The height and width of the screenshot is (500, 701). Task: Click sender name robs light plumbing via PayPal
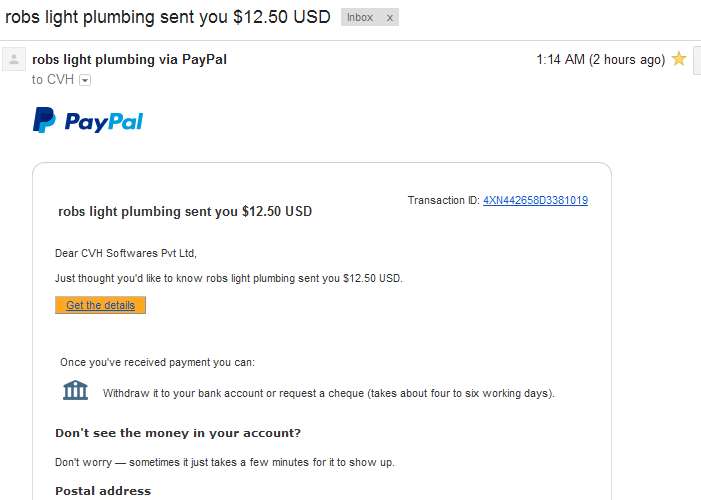pyautogui.click(x=129, y=59)
